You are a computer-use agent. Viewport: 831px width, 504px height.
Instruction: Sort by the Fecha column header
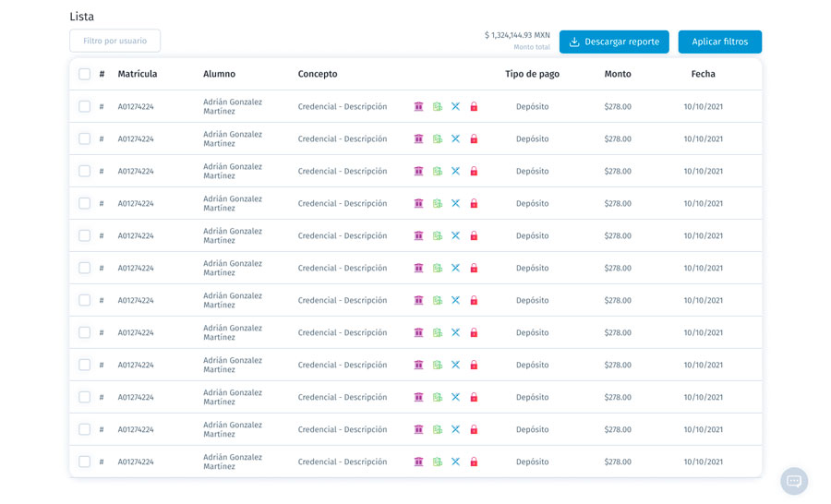tap(703, 74)
